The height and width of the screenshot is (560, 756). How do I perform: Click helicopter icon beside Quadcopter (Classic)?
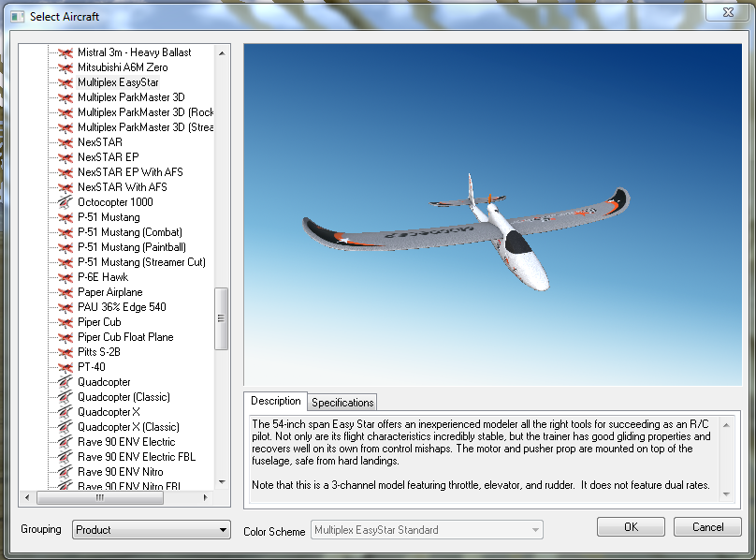pos(65,397)
